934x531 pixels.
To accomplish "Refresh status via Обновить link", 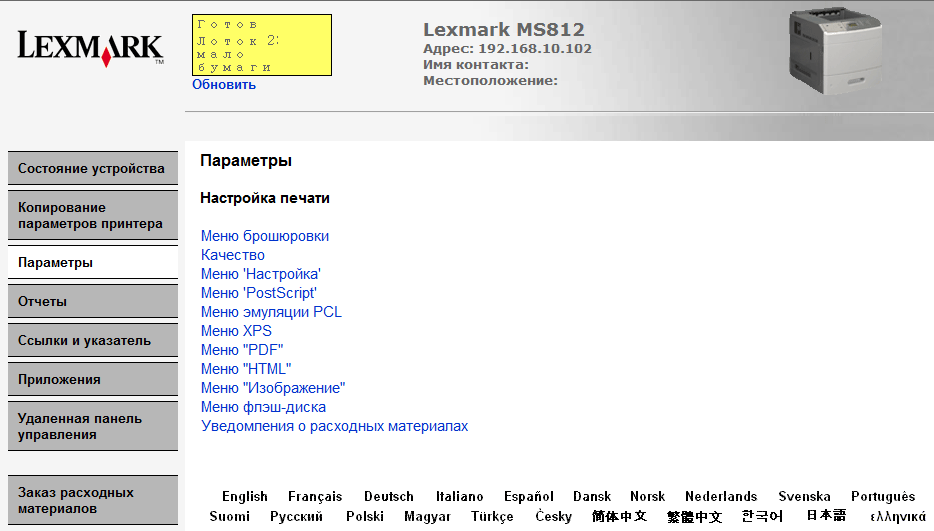I will point(224,85).
